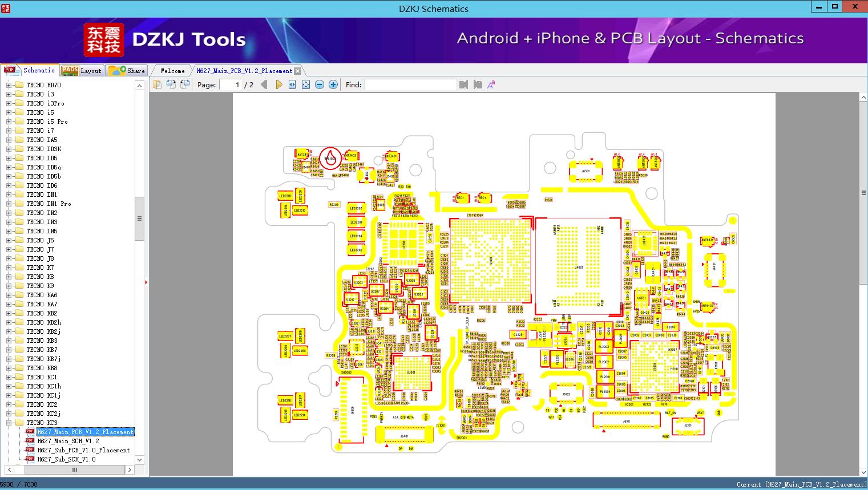The image size is (868, 490).
Task: Click the rotate clockwise icon
Action: click(185, 84)
